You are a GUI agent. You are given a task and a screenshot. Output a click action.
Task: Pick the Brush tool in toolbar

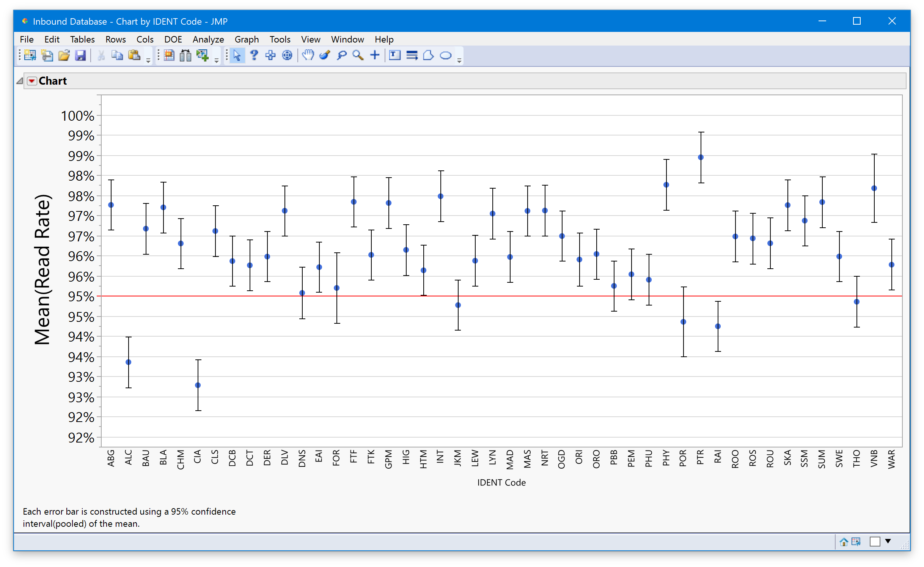coord(325,55)
